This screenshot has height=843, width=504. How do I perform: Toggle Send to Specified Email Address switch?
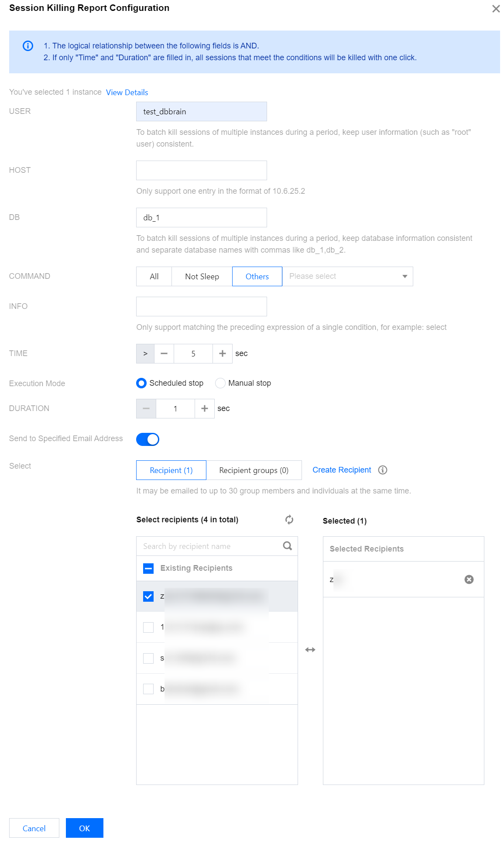(x=147, y=439)
